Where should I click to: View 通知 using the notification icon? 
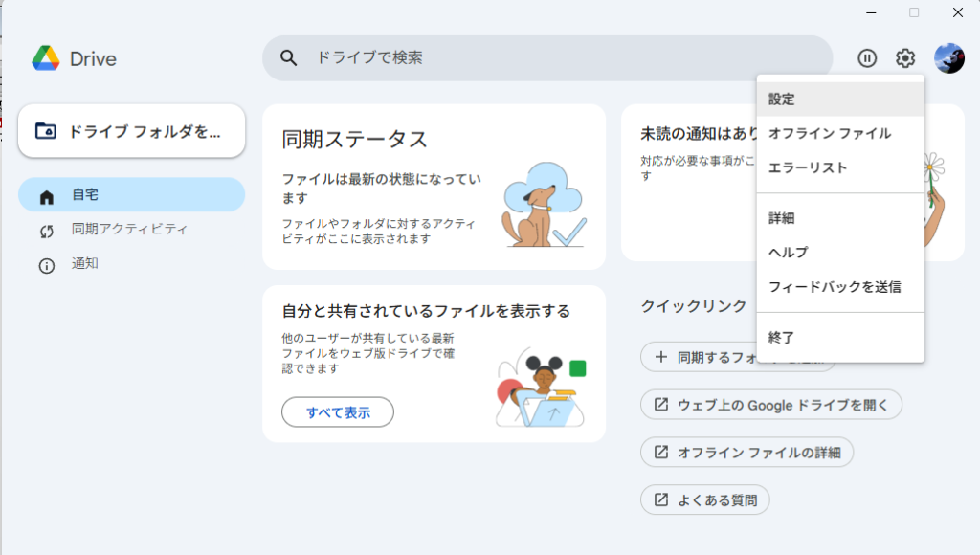pyautogui.click(x=46, y=265)
